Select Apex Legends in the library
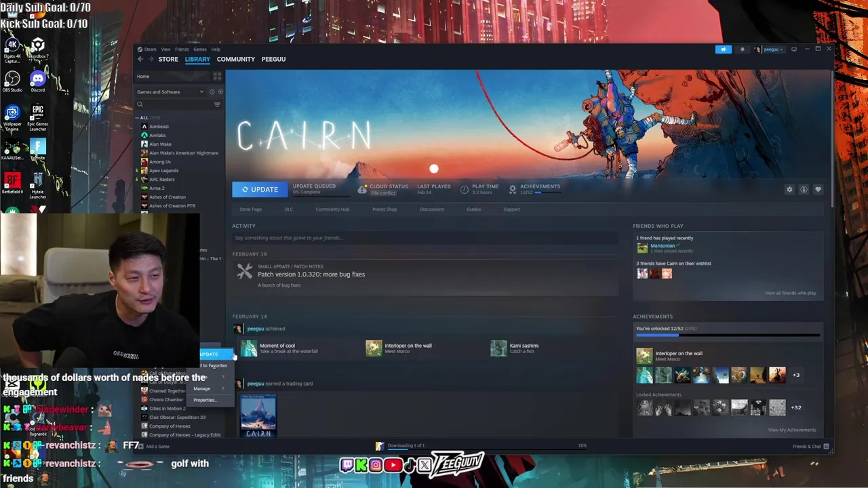 click(163, 171)
